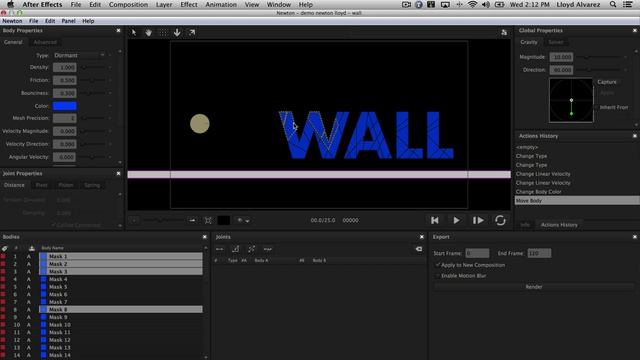Toggle red marker for Mask 9

point(3,317)
